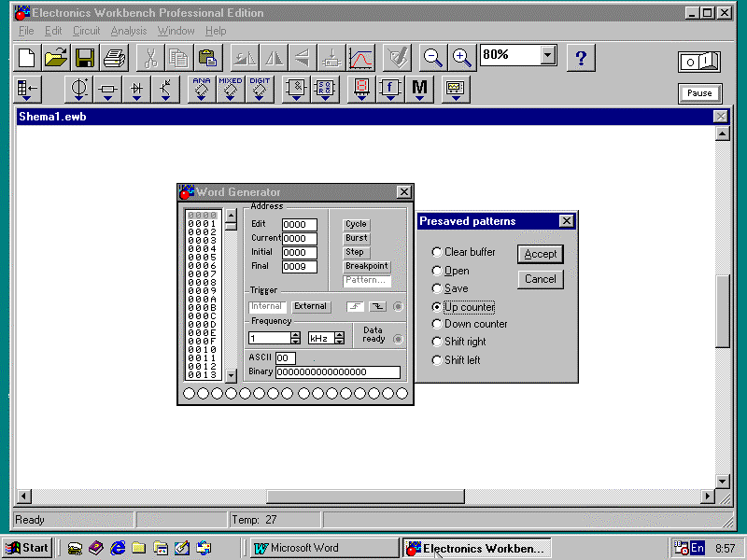
Task: Open the Help menu
Action: (216, 31)
